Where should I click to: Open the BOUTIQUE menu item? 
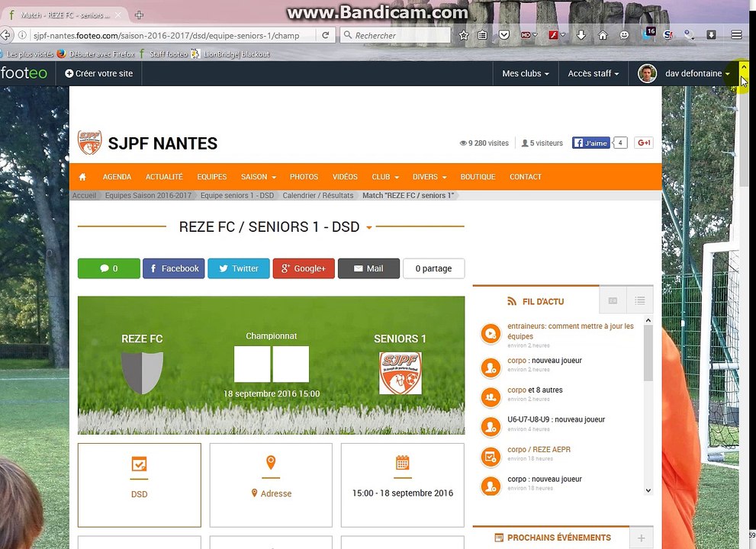(x=478, y=177)
